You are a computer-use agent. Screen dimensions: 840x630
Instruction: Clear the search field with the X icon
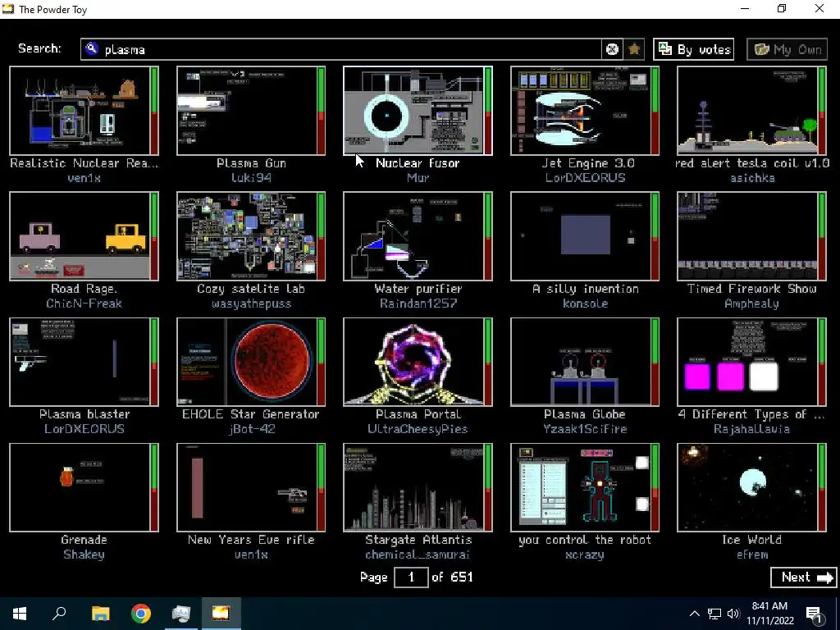[x=612, y=49]
